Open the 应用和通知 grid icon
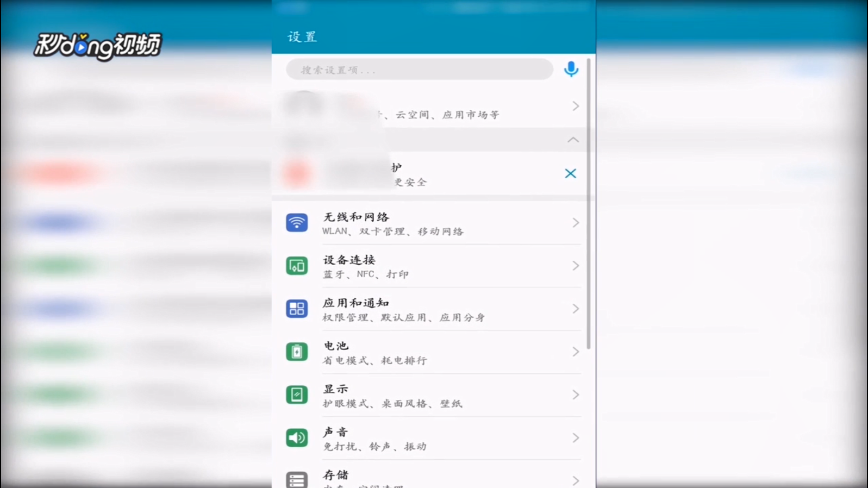The image size is (868, 488). [297, 309]
